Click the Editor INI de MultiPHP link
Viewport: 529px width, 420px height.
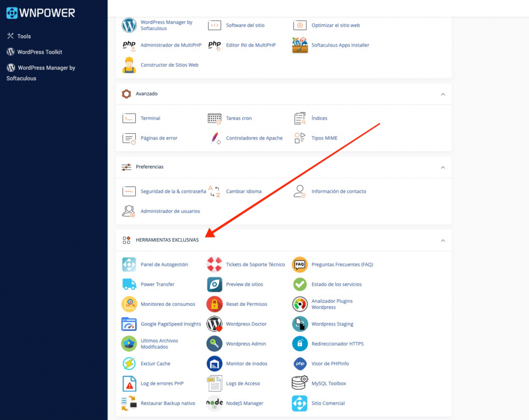pyautogui.click(x=251, y=45)
